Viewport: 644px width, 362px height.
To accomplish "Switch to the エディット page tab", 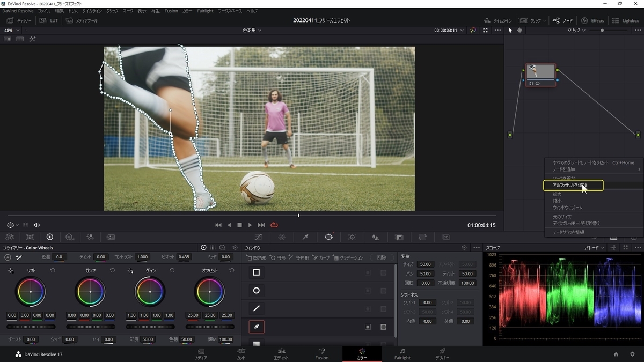I will 281,354.
